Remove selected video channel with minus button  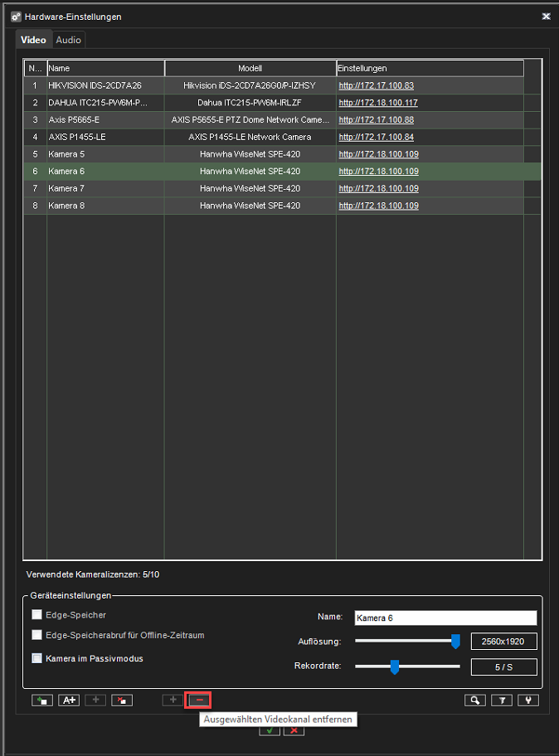[x=199, y=700]
